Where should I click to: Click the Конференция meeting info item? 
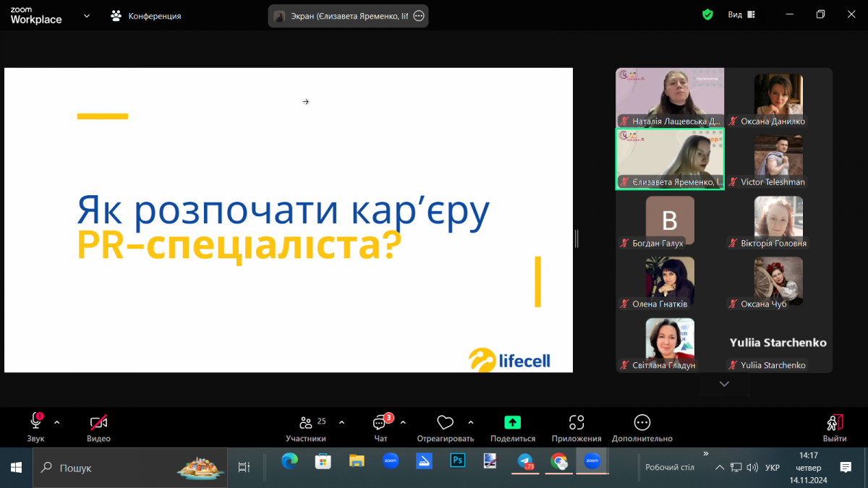click(x=145, y=14)
